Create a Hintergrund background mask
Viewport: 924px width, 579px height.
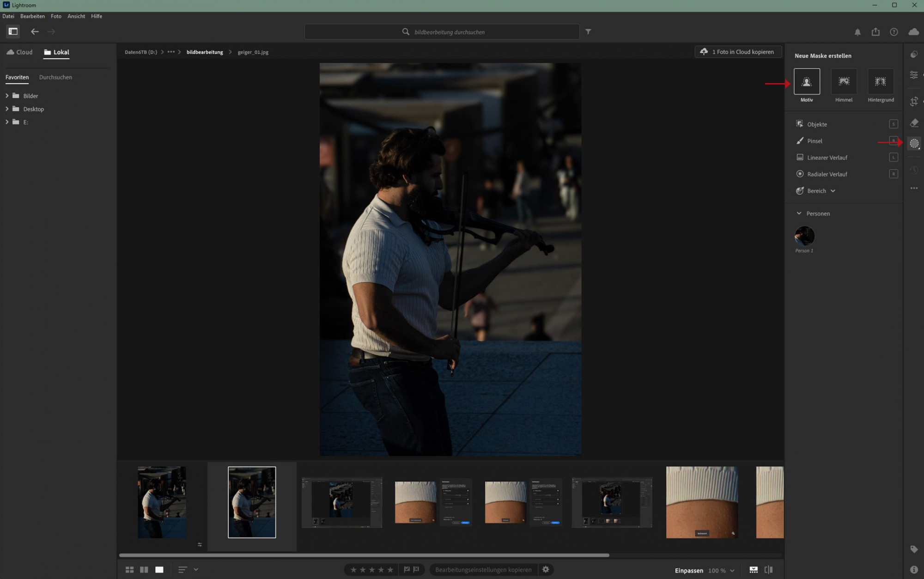880,82
